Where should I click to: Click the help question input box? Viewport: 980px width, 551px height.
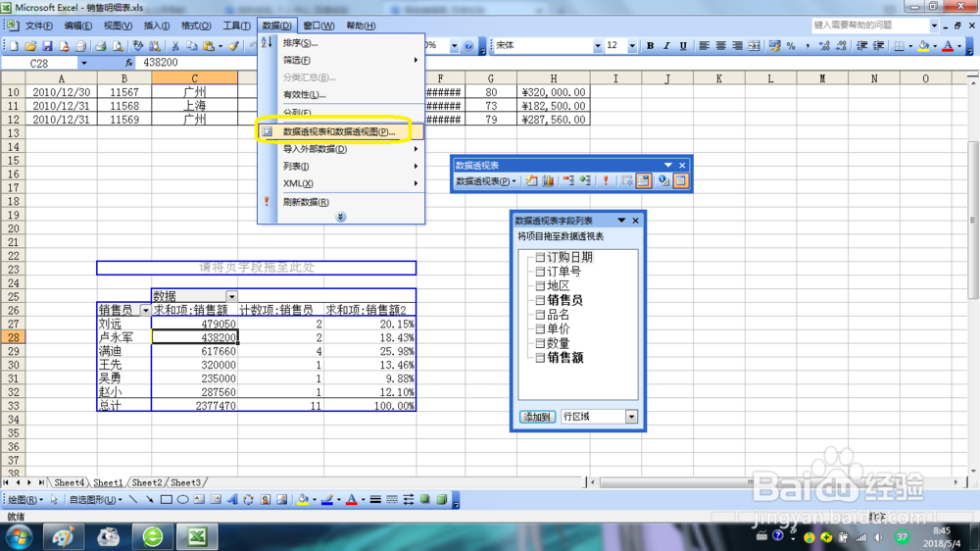pos(870,25)
